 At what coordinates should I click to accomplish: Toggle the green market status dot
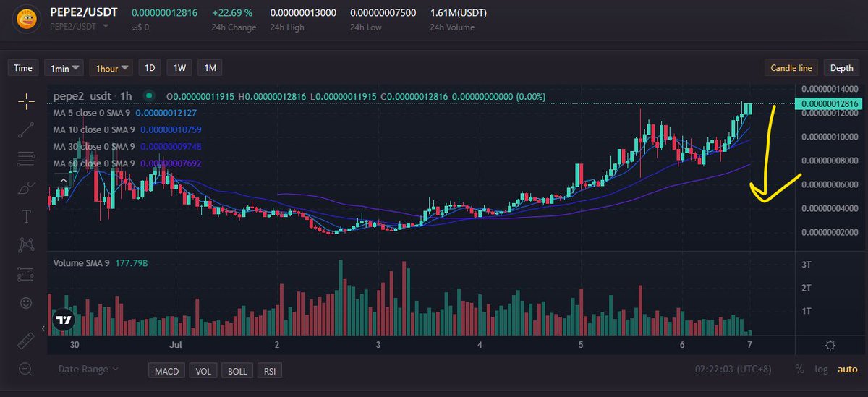pyautogui.click(x=149, y=95)
